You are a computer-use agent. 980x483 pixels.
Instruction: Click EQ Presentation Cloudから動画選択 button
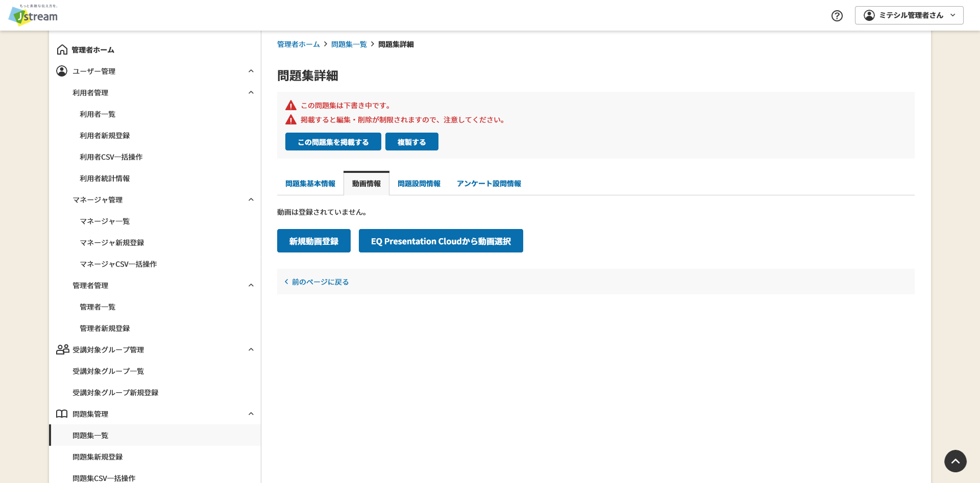[x=441, y=241]
